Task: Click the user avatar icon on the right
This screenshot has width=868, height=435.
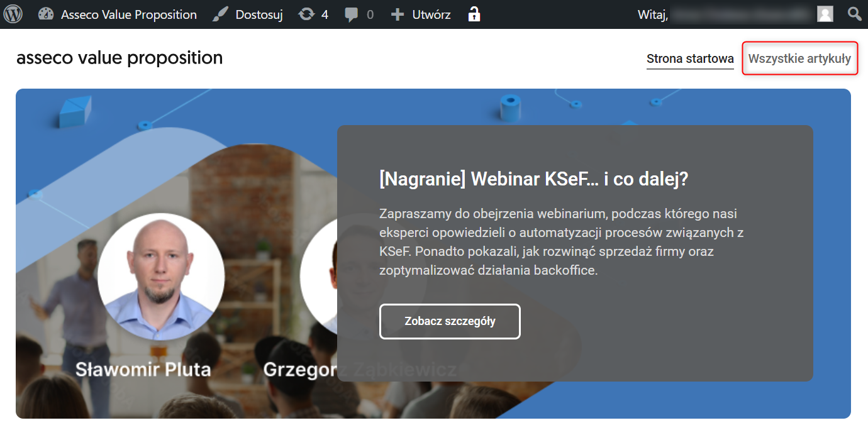Action: [x=825, y=13]
